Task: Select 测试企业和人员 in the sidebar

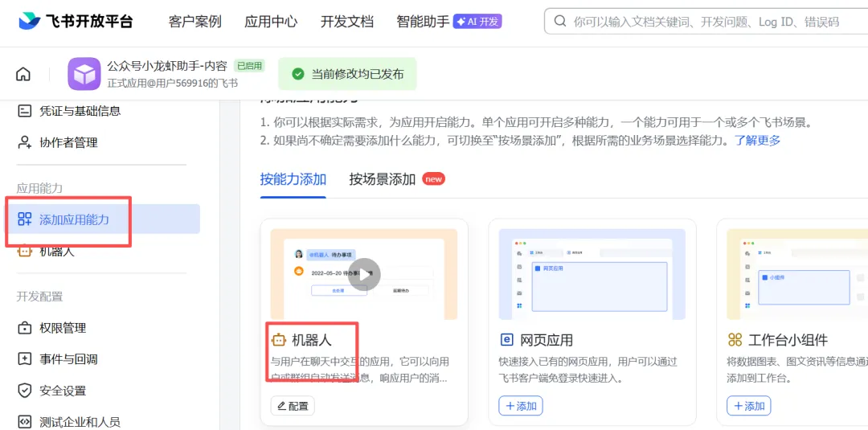Action: [80, 421]
